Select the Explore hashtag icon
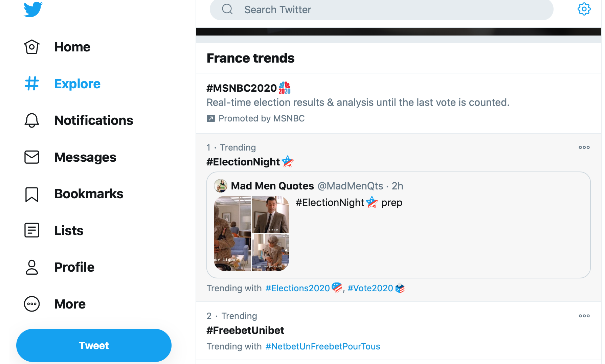Screen dimensions: 605x364 pos(32,84)
